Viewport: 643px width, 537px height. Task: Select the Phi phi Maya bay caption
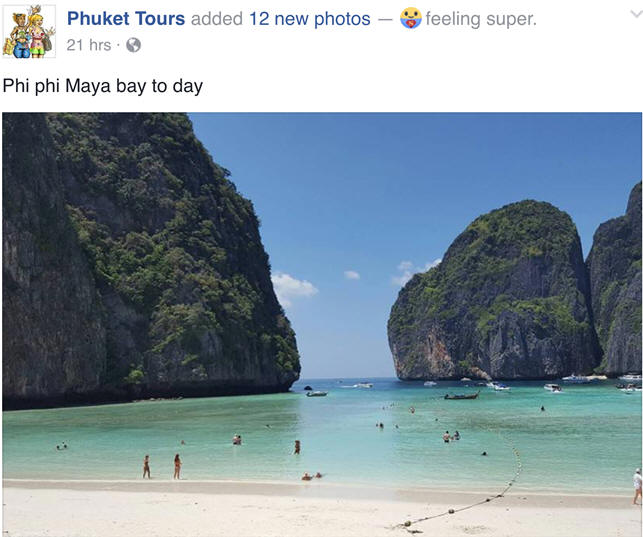pos(103,86)
